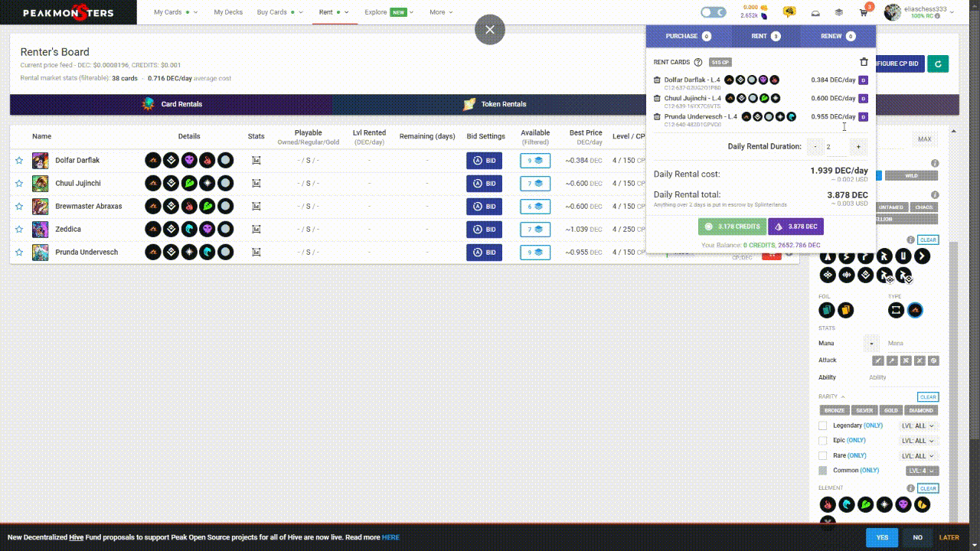Open the Token Rentals tab
Image resolution: width=980 pixels, height=551 pixels.
tap(495, 104)
